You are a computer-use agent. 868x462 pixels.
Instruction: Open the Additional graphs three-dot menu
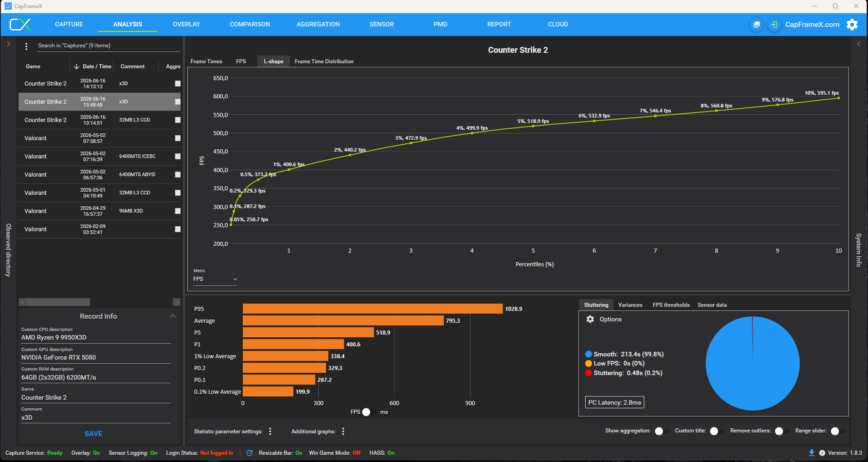click(343, 431)
